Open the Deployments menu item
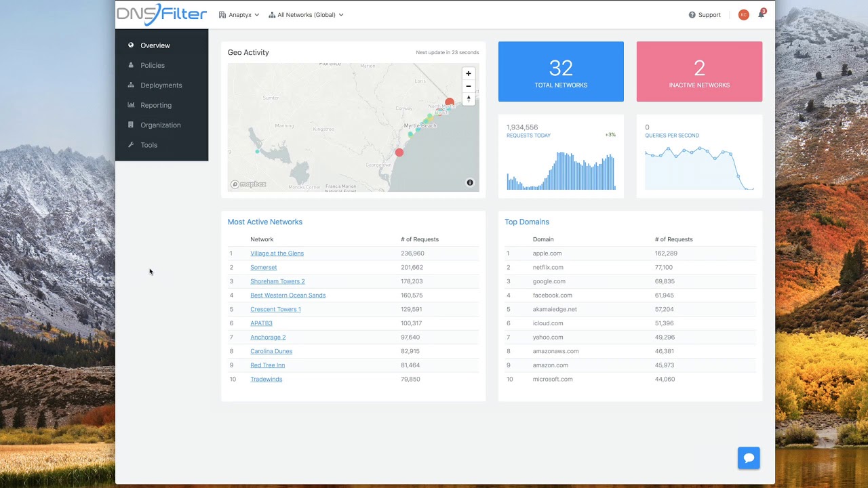This screenshot has height=488, width=868. (x=161, y=85)
